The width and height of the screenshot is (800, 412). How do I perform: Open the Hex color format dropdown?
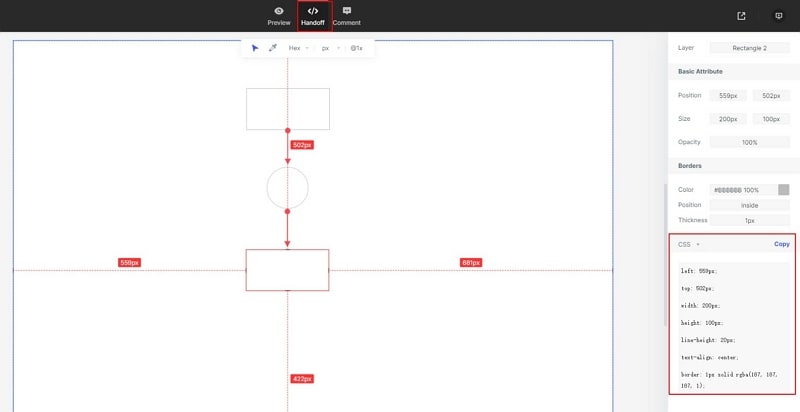tap(298, 48)
